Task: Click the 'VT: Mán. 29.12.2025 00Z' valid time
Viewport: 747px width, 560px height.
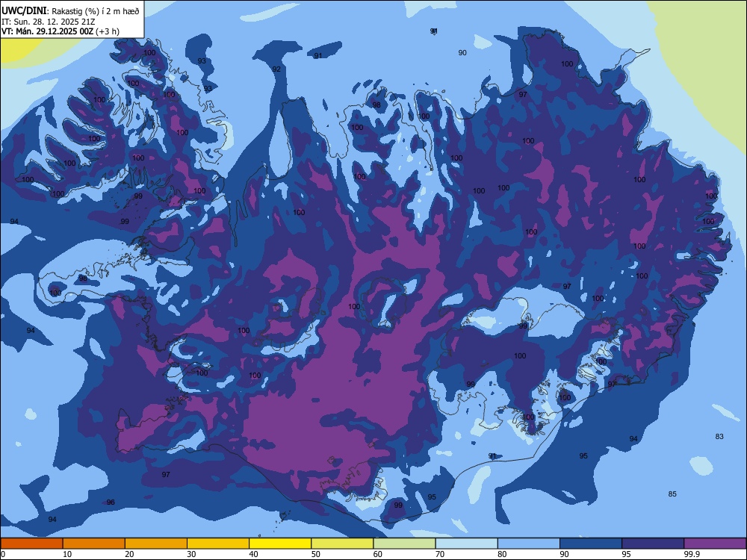Action: [x=48, y=31]
